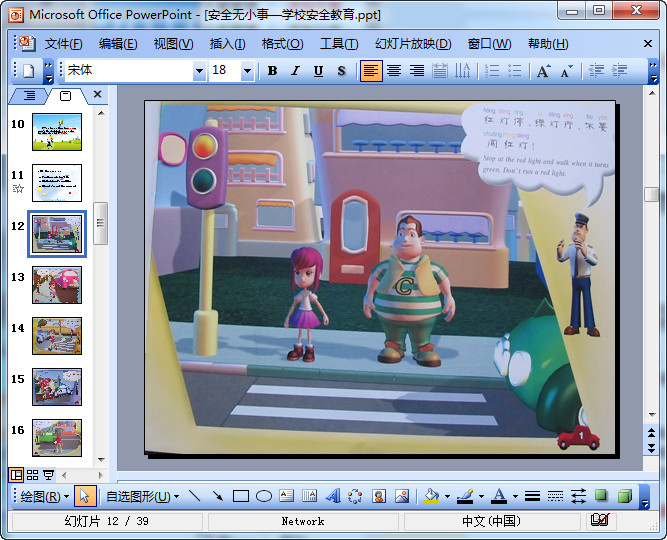Switch to Normal view
667x540 pixels.
(x=16, y=475)
